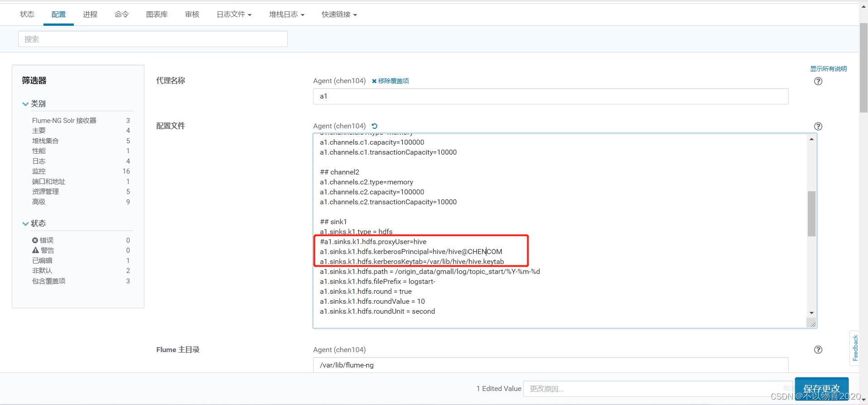Click the 更改原因 input field

pyautogui.click(x=658, y=389)
